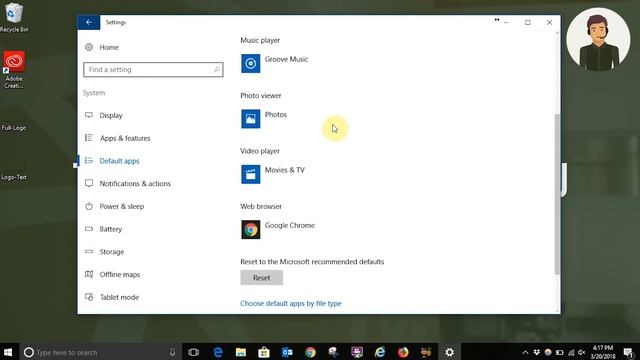This screenshot has width=640, height=360.
Task: Click the Tablet mode icon
Action: pyautogui.click(x=89, y=297)
